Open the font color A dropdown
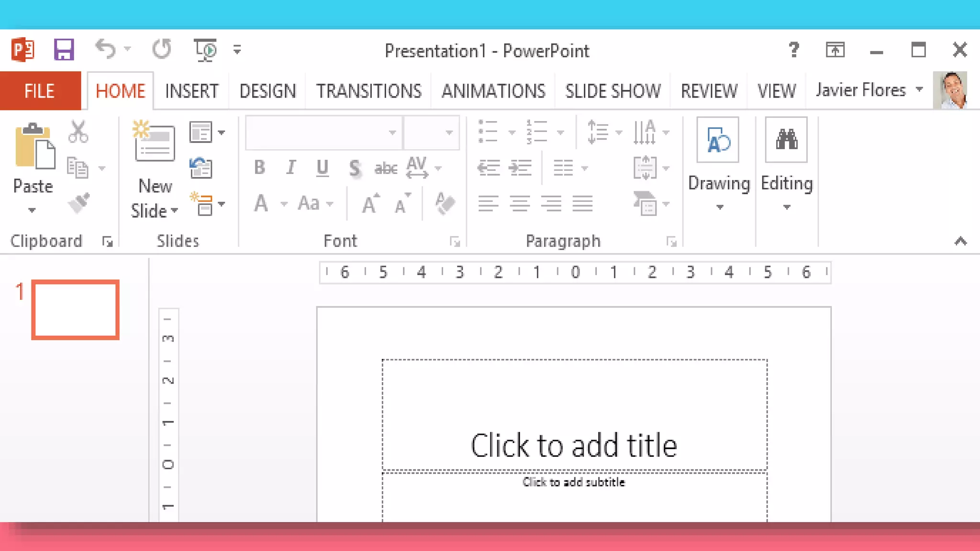This screenshot has width=980, height=551. tap(284, 204)
